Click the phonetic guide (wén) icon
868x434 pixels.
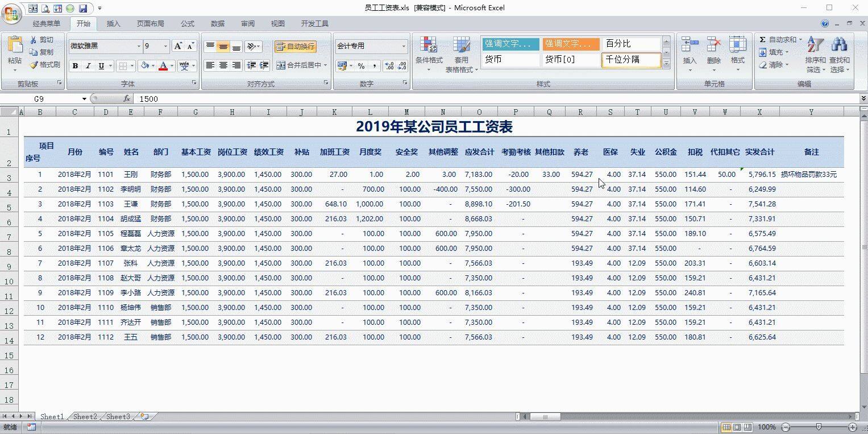tap(184, 66)
